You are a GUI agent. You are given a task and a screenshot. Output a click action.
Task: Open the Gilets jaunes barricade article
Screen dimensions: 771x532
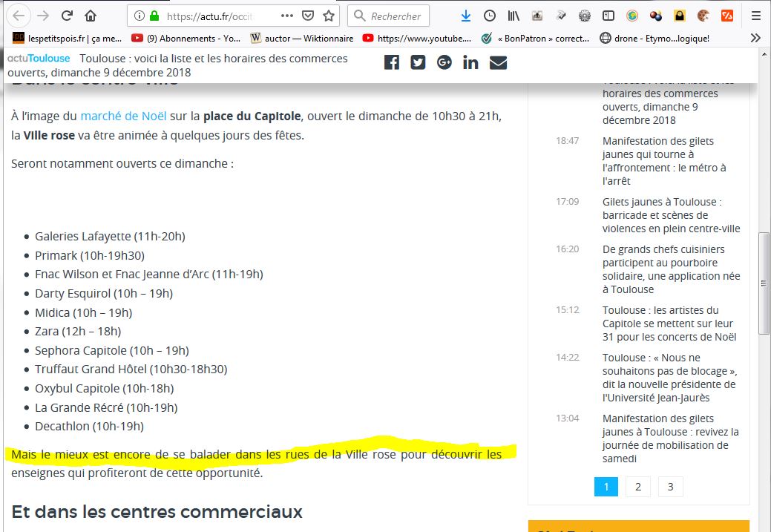pyautogui.click(x=671, y=215)
